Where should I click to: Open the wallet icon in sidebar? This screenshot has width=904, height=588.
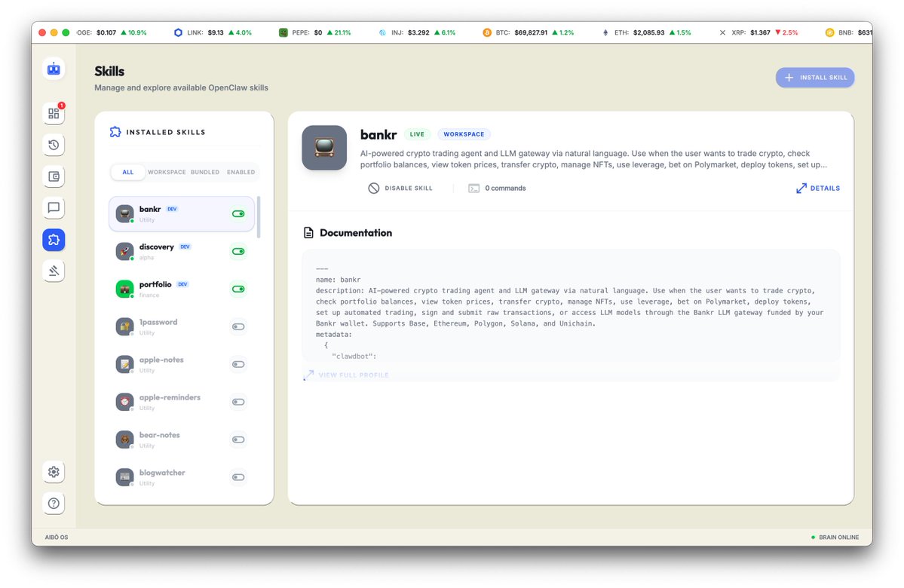tap(54, 176)
